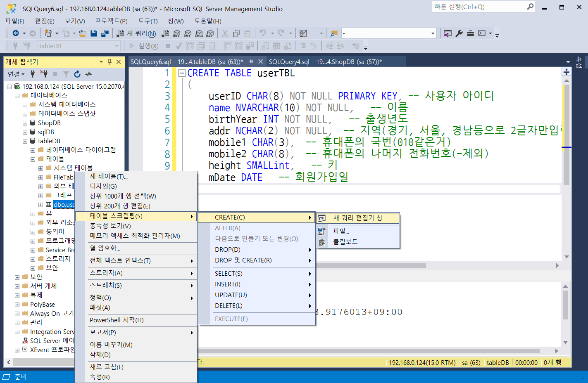Choose 새 쿼리 편집기 창 from submenu
Screen dimensions: 588x383
[358, 218]
